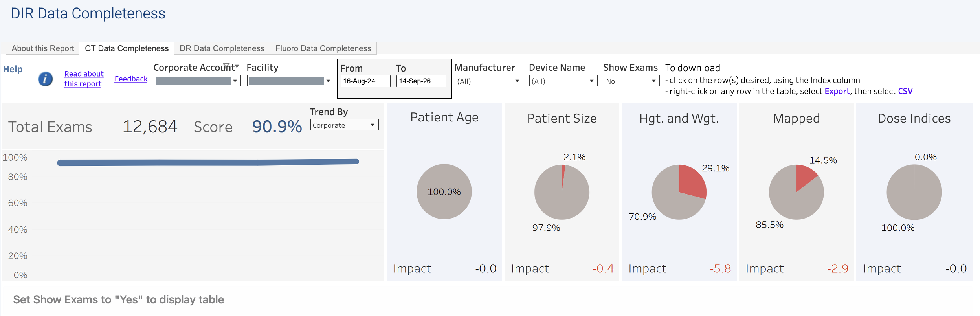
Task: Click the filter funnel icon by Corporate Account
Action: 226,65
